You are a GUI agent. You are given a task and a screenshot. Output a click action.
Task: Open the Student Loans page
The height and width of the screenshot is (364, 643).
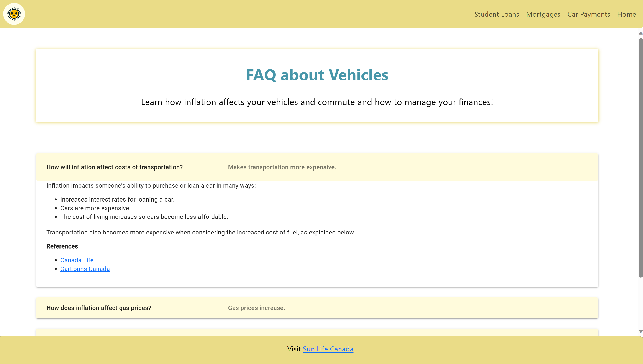[x=497, y=15]
